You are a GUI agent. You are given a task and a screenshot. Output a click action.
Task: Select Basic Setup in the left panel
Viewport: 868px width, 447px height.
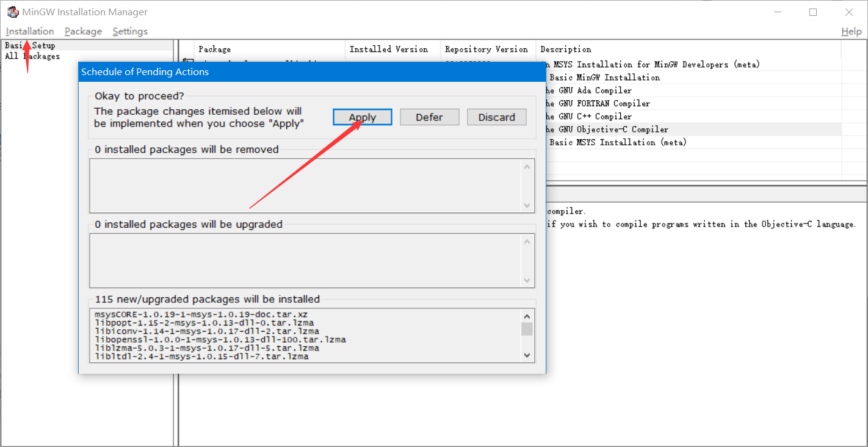click(30, 45)
